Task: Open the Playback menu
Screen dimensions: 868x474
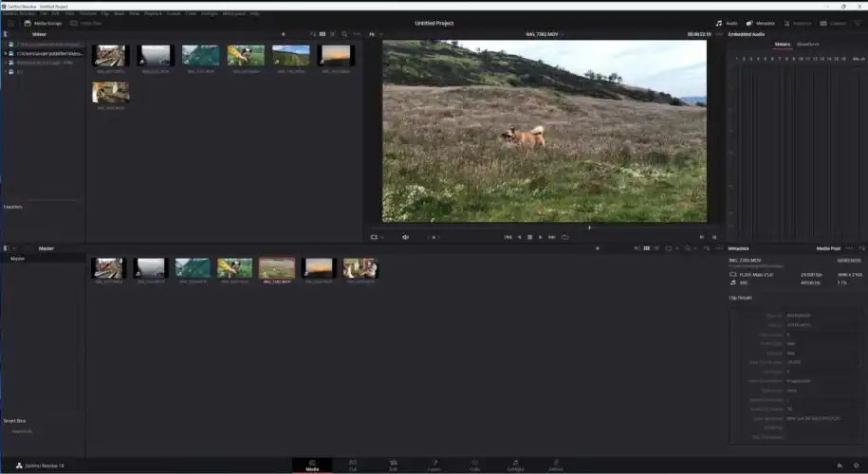Action: [153, 13]
